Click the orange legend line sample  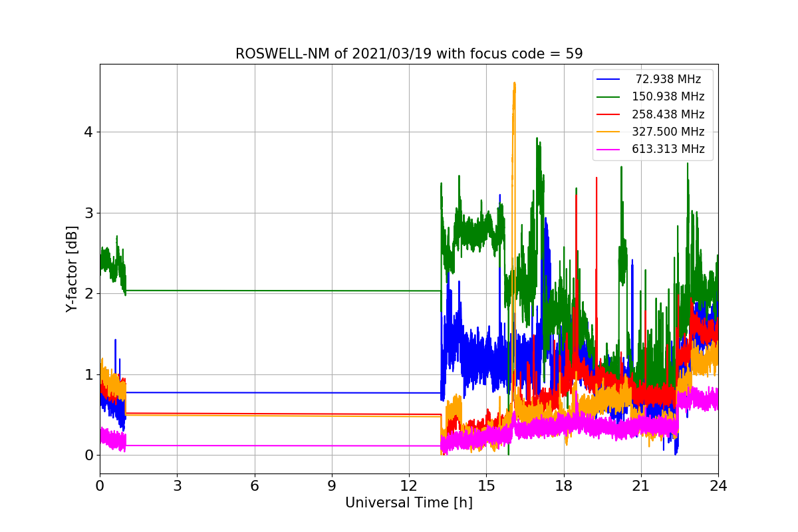point(608,132)
